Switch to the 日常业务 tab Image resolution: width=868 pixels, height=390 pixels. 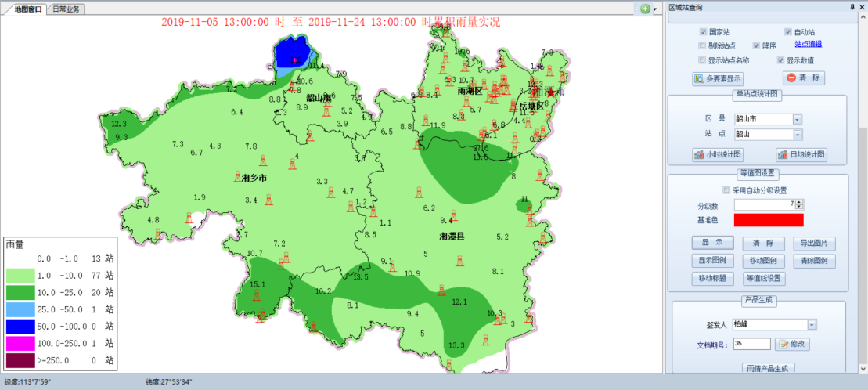(68, 9)
